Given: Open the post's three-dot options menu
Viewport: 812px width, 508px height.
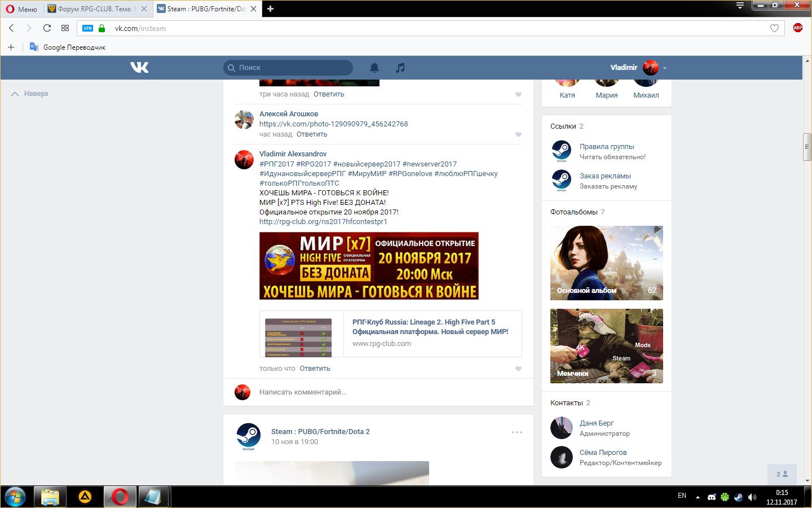Looking at the screenshot, I should [x=517, y=432].
